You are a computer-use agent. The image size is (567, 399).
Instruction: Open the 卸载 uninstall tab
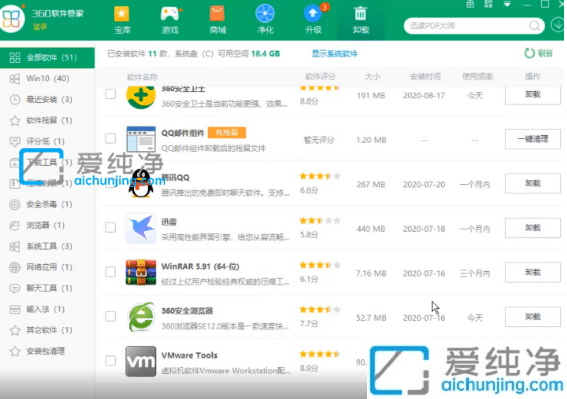361,20
